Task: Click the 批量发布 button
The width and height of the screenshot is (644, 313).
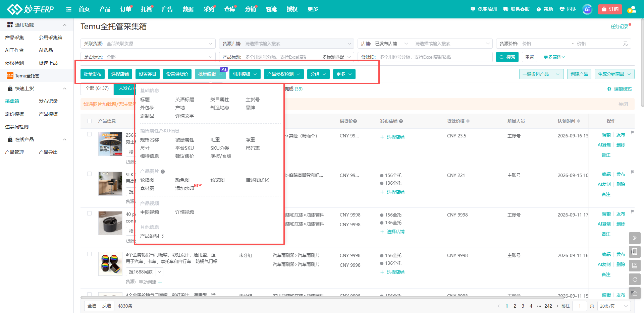Action: pyautogui.click(x=93, y=74)
